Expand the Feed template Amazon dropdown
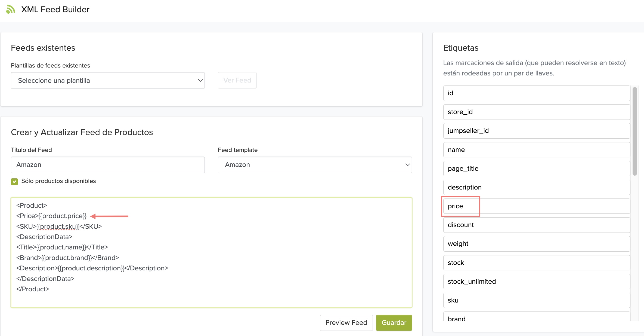Screen dimensions: 644x336 [315, 165]
